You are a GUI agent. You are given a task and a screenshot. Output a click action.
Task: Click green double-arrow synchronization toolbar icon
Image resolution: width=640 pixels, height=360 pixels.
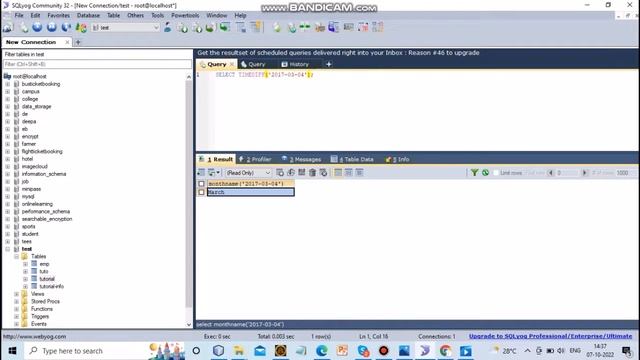(x=305, y=27)
